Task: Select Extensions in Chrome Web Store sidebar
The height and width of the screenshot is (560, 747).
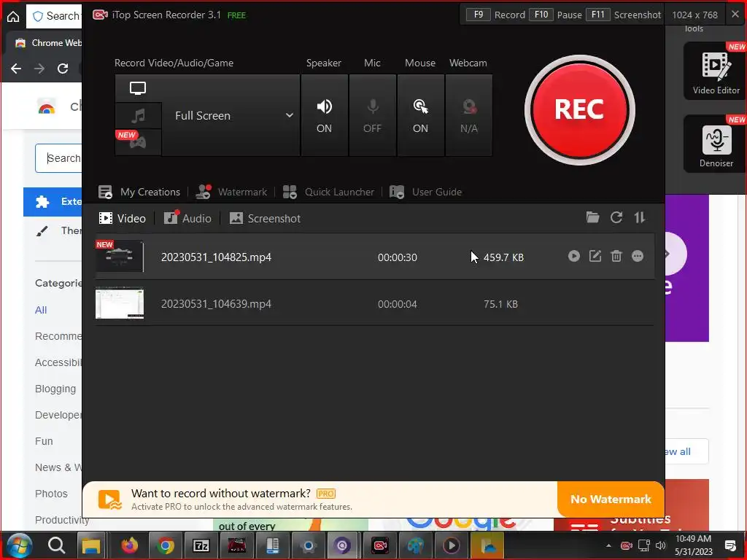Action: pyautogui.click(x=53, y=201)
